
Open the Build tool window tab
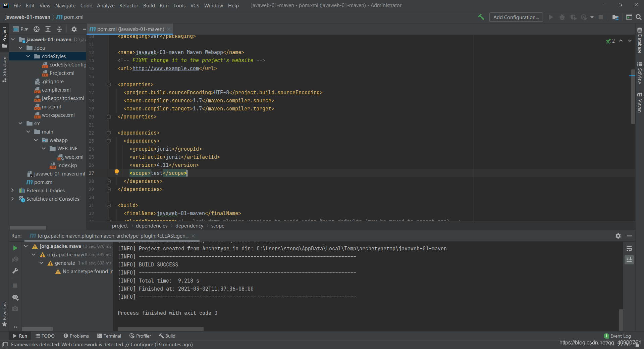pyautogui.click(x=167, y=336)
